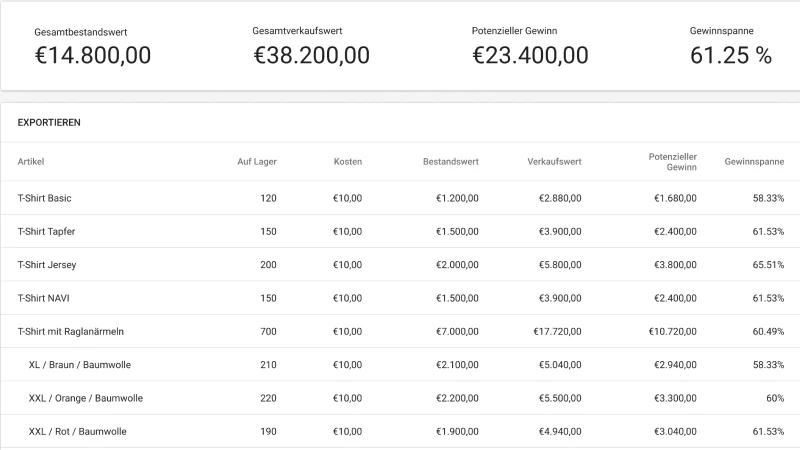Viewport: 800px width, 450px height.
Task: Open the T-Shirt Basic article row
Action: click(45, 198)
